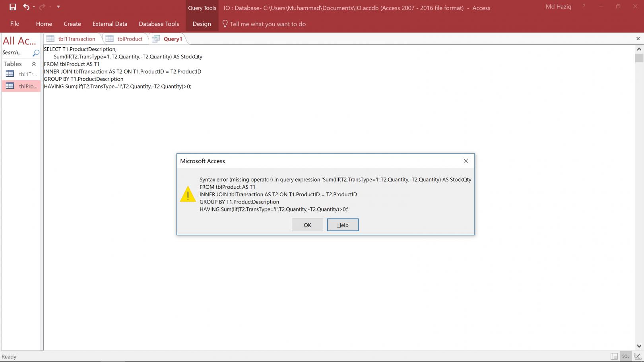
Task: Redo the last undone action
Action: point(42,7)
